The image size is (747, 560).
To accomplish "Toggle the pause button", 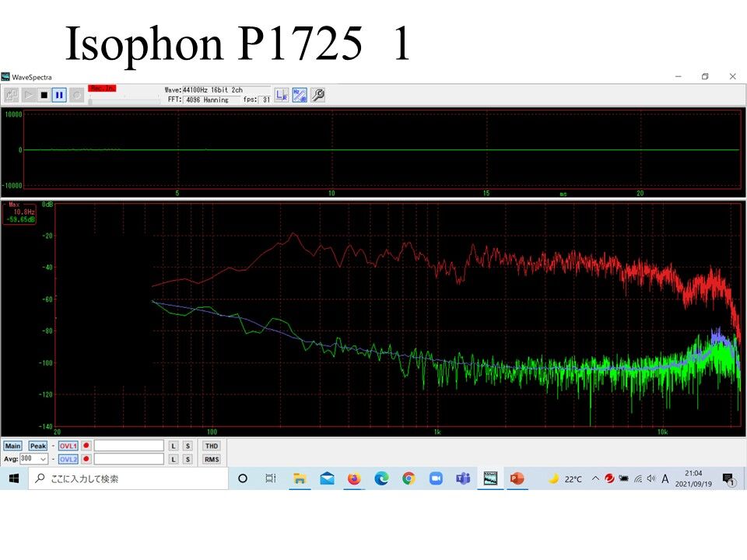I will pos(59,95).
